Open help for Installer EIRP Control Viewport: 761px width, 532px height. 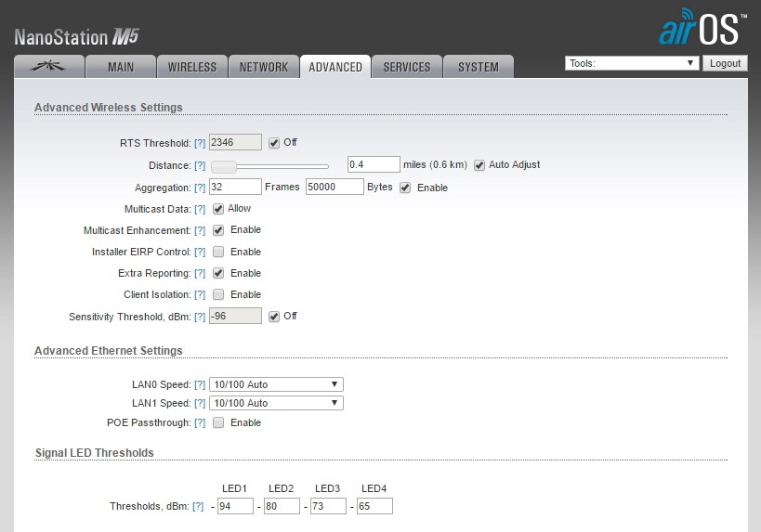point(200,252)
